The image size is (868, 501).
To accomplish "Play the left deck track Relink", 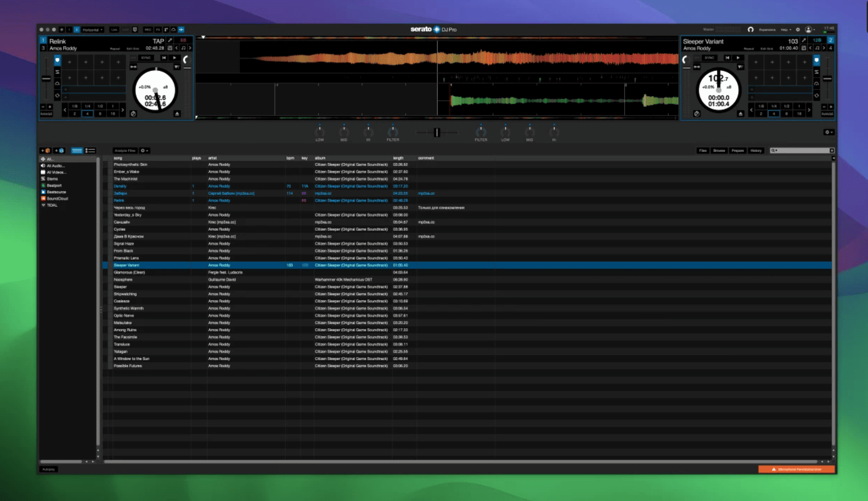I will coord(175,58).
